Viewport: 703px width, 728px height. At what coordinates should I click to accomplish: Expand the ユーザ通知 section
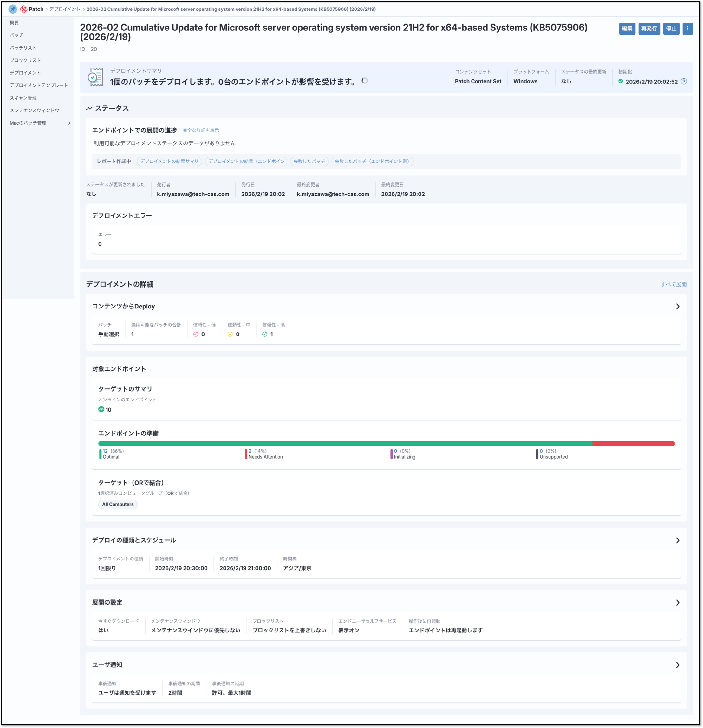[677, 665]
